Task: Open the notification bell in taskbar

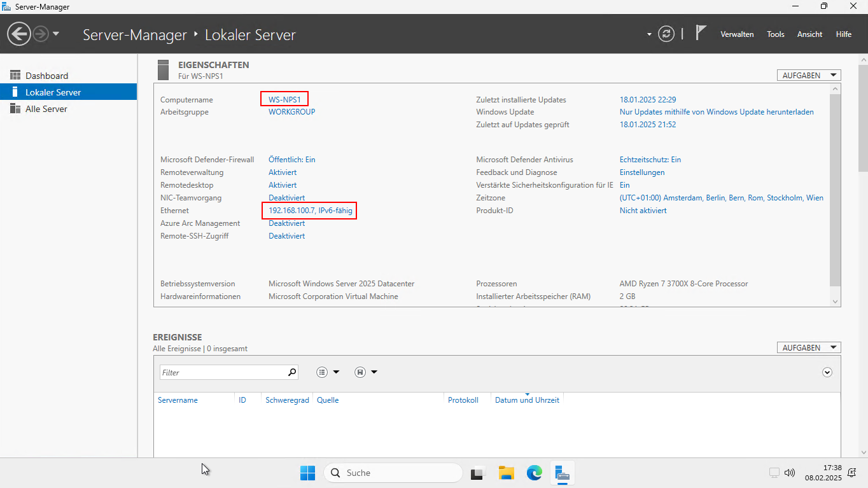Action: (851, 473)
